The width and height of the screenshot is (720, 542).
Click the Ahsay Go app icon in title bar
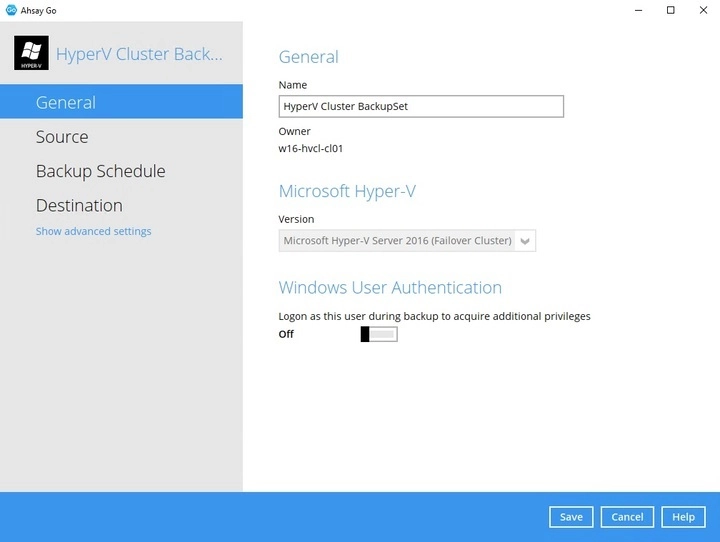click(11, 10)
